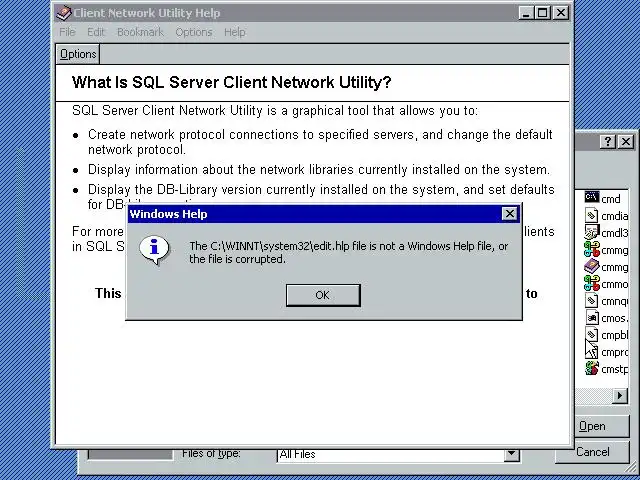
Task: Close the Windows Help error dialog
Action: tap(509, 213)
